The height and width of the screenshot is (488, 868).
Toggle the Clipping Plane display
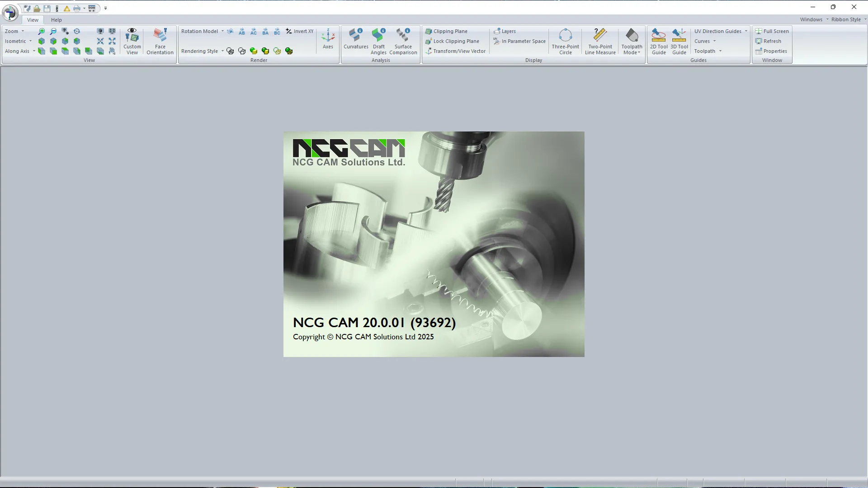pyautogui.click(x=450, y=31)
